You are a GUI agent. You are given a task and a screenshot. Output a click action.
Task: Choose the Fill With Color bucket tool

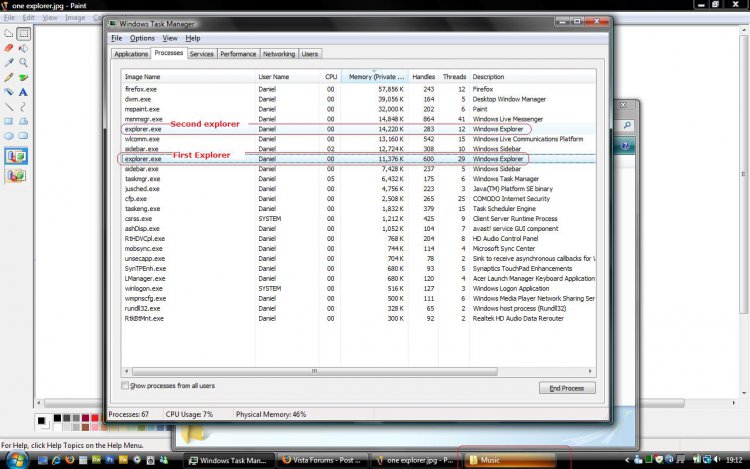pos(23,48)
